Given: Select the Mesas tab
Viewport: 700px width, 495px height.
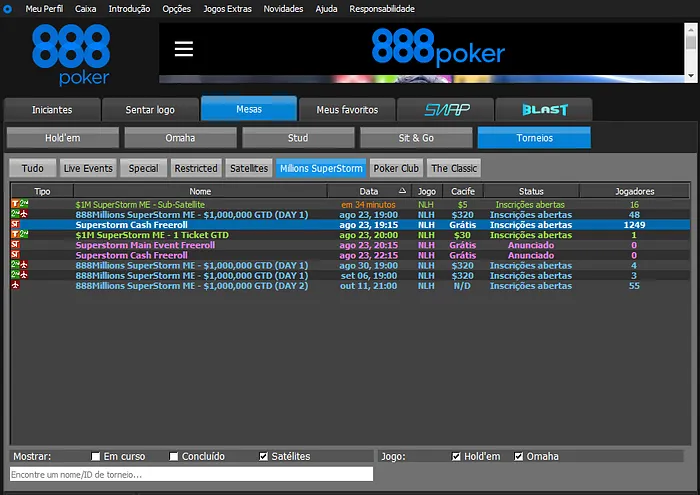Looking at the screenshot, I should [x=249, y=108].
